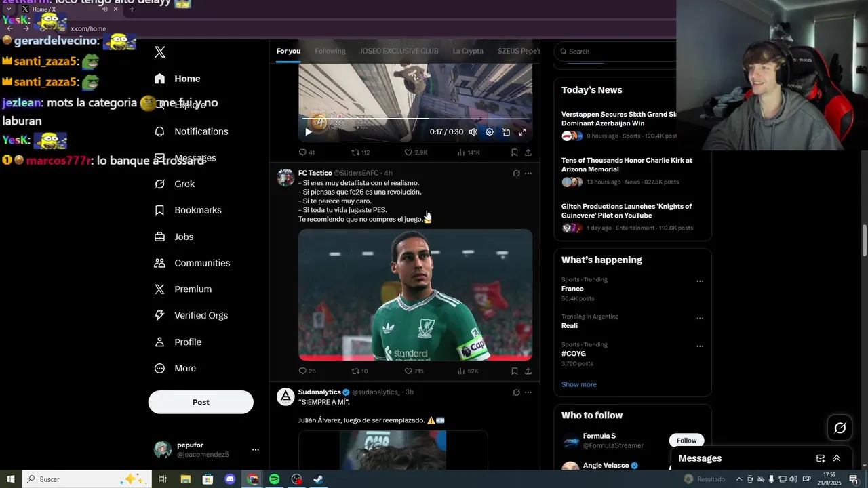Switch to the La Crypta tab
Image resolution: width=868 pixels, height=488 pixels.
coord(468,51)
